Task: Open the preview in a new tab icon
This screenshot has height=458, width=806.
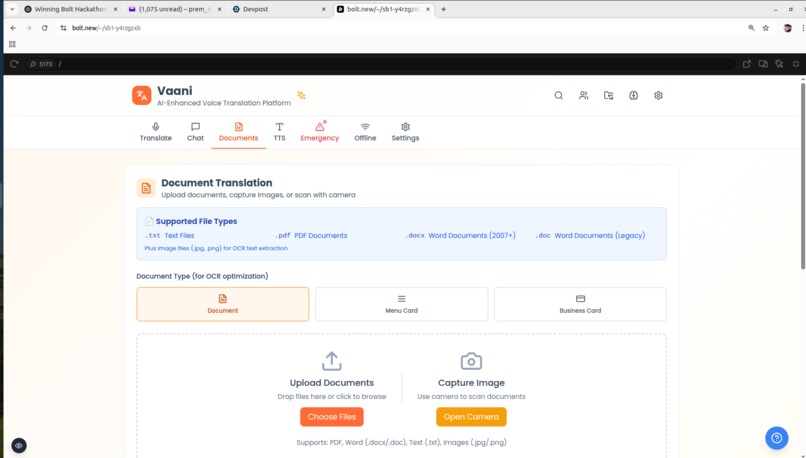Action: pyautogui.click(x=747, y=64)
